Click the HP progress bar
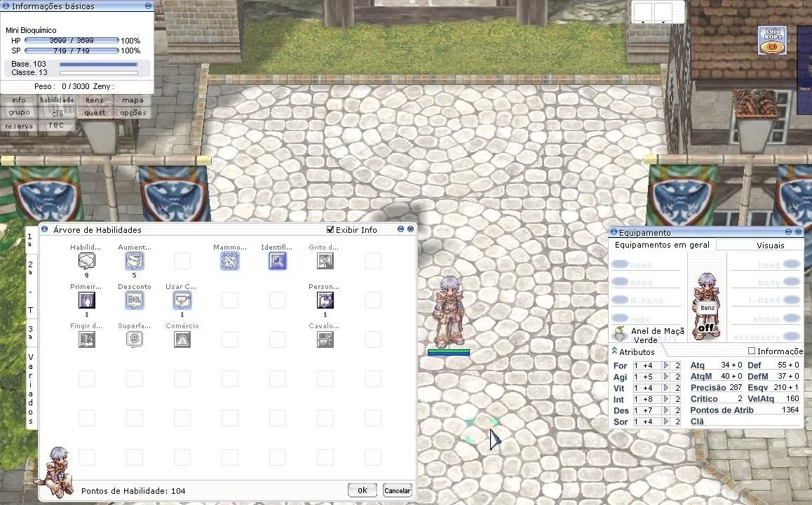812x505 pixels. tap(72, 41)
